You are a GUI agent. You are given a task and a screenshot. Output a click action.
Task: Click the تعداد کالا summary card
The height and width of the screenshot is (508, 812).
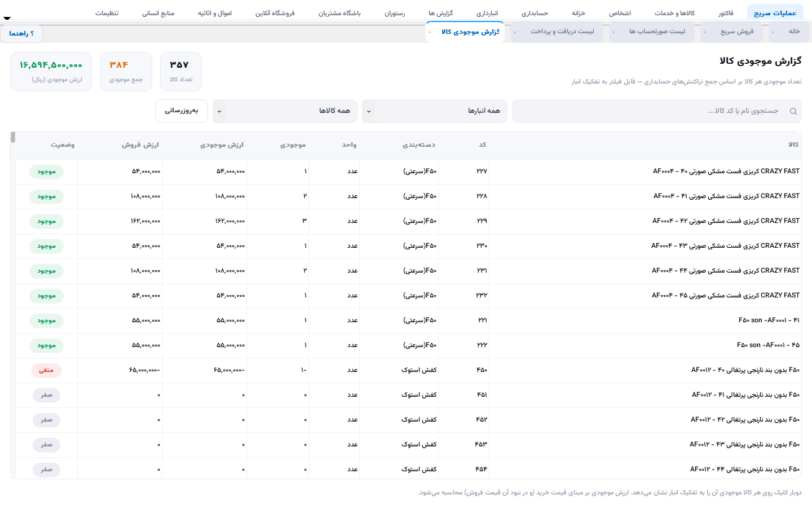[181, 72]
